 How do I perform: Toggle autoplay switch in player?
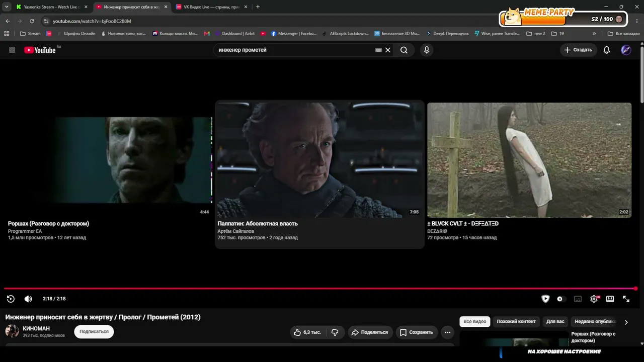(x=560, y=299)
